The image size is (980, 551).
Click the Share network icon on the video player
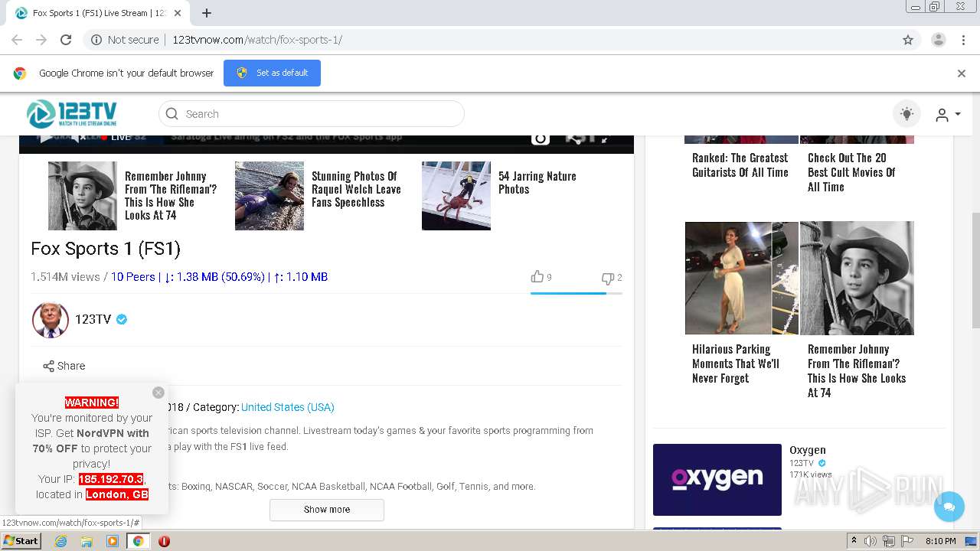[x=575, y=139]
